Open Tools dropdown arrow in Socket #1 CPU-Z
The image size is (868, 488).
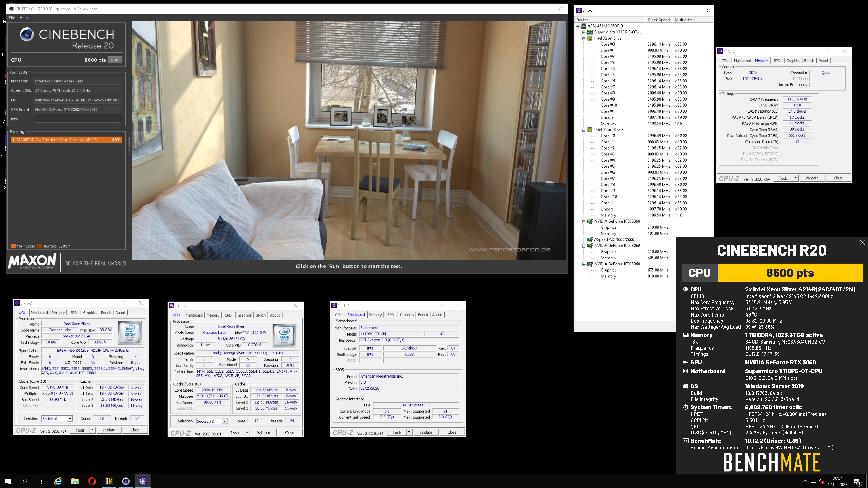click(x=92, y=430)
